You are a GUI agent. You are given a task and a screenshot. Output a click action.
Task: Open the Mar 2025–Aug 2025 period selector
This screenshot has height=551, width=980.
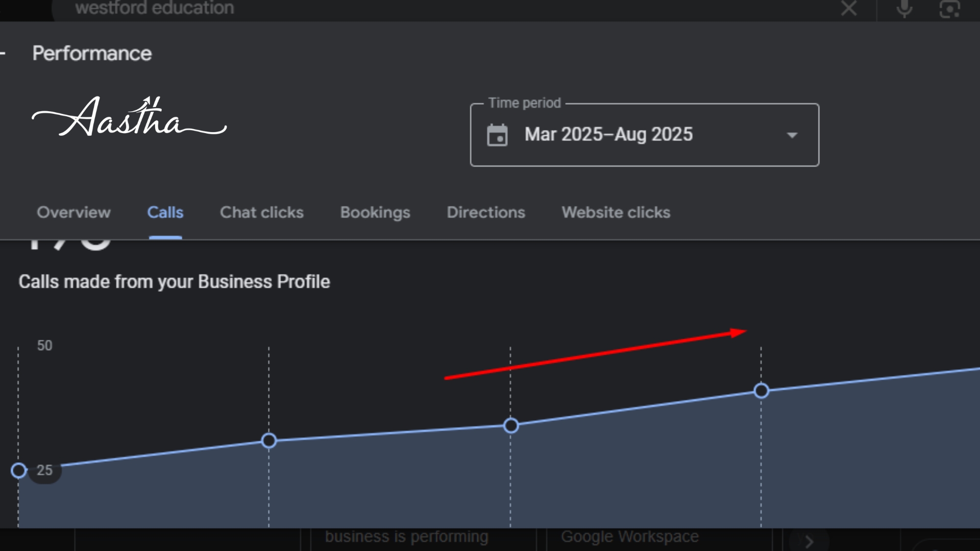tap(608, 135)
